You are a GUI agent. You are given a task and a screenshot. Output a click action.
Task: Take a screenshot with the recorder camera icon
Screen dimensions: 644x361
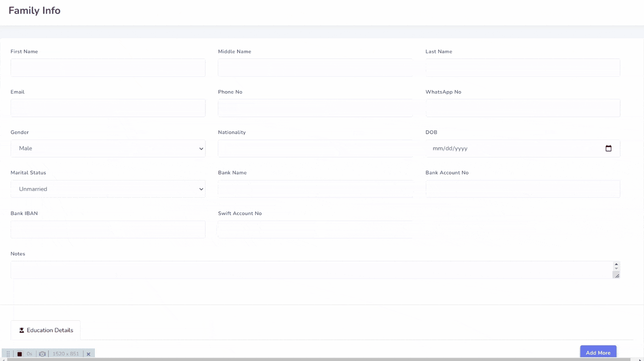coord(42,354)
